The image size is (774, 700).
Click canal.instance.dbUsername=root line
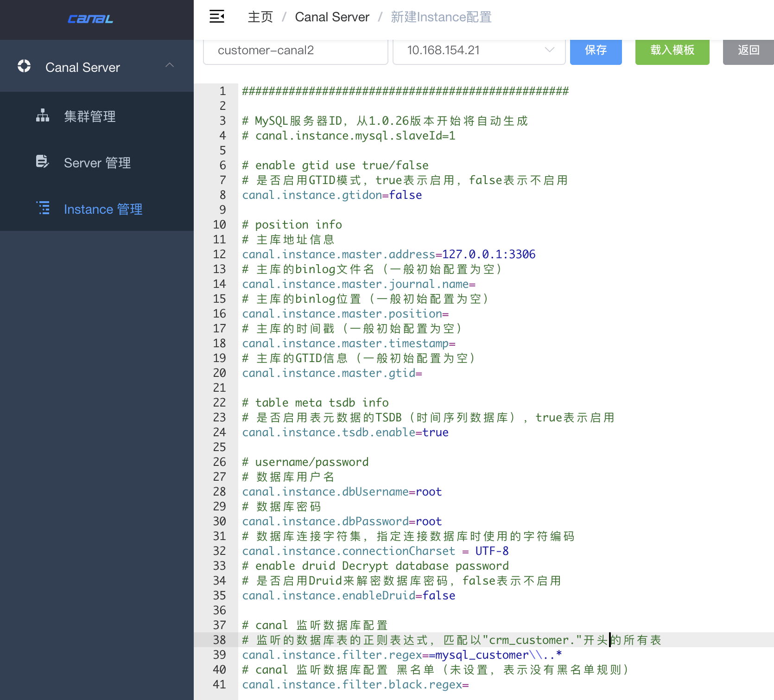pos(342,491)
